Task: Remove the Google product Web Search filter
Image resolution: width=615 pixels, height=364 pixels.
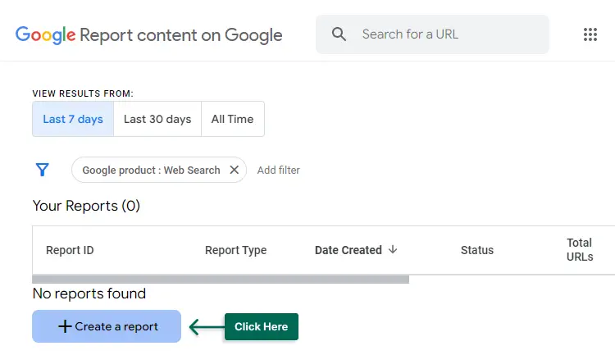Action: pos(235,170)
